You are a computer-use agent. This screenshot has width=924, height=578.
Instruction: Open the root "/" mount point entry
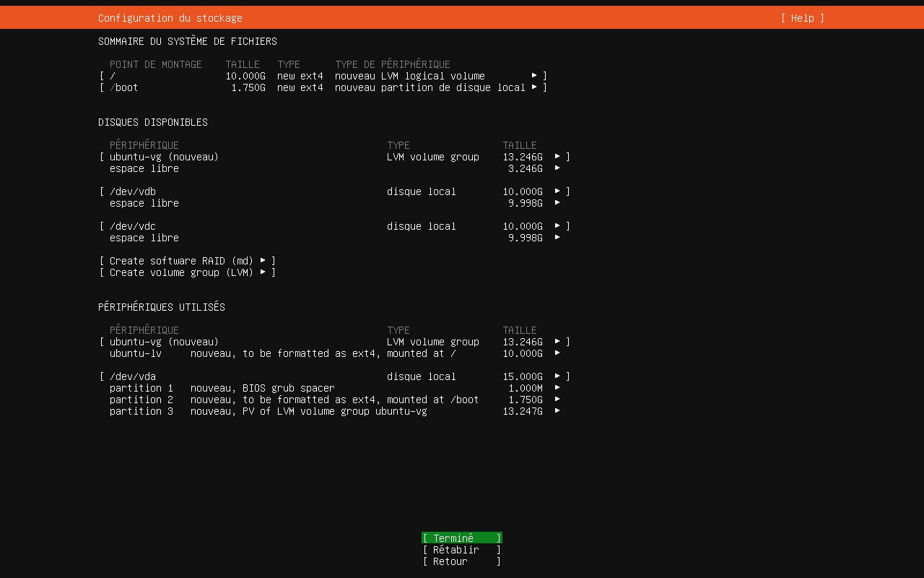point(323,76)
